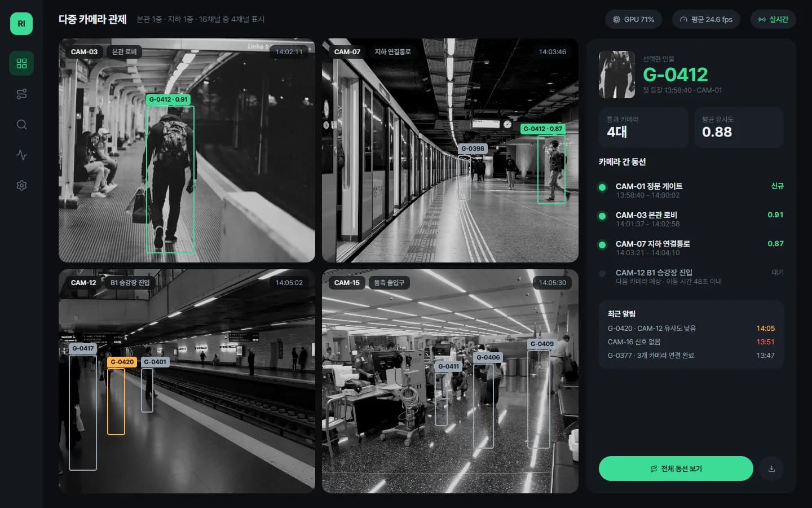Select the pending CAM-12 B1 승강장 진입 entry
This screenshot has width=812, height=508.
[691, 277]
